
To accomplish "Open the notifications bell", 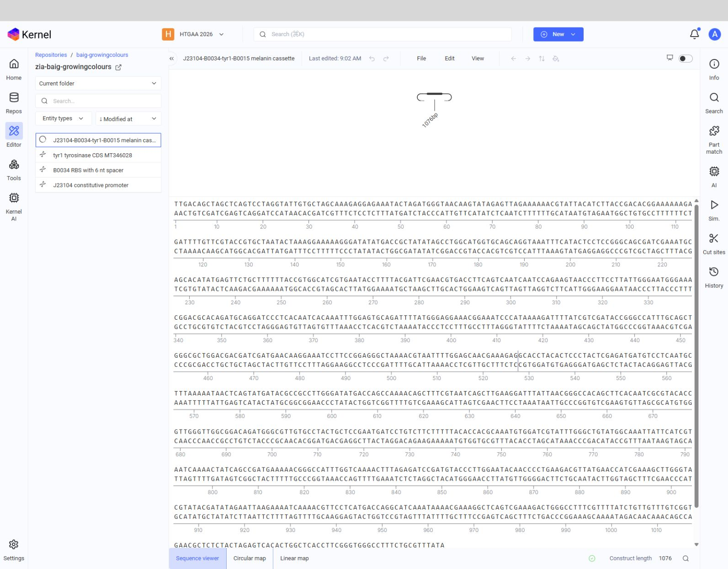I will coord(694,34).
